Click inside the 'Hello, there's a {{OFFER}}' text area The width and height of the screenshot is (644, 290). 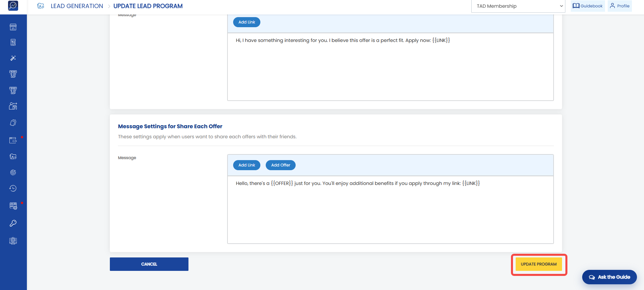[390, 210]
